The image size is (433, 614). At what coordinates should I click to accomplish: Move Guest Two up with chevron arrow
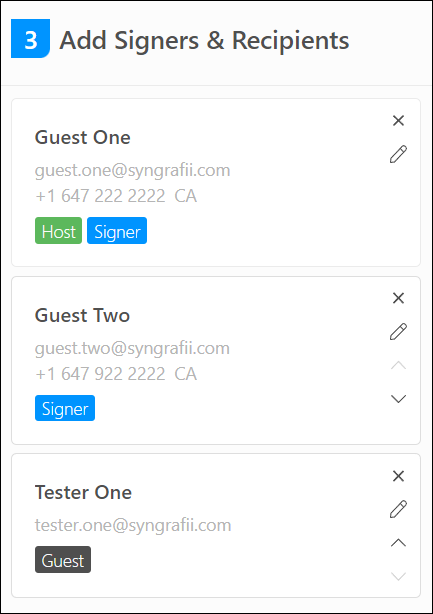pyautogui.click(x=398, y=365)
